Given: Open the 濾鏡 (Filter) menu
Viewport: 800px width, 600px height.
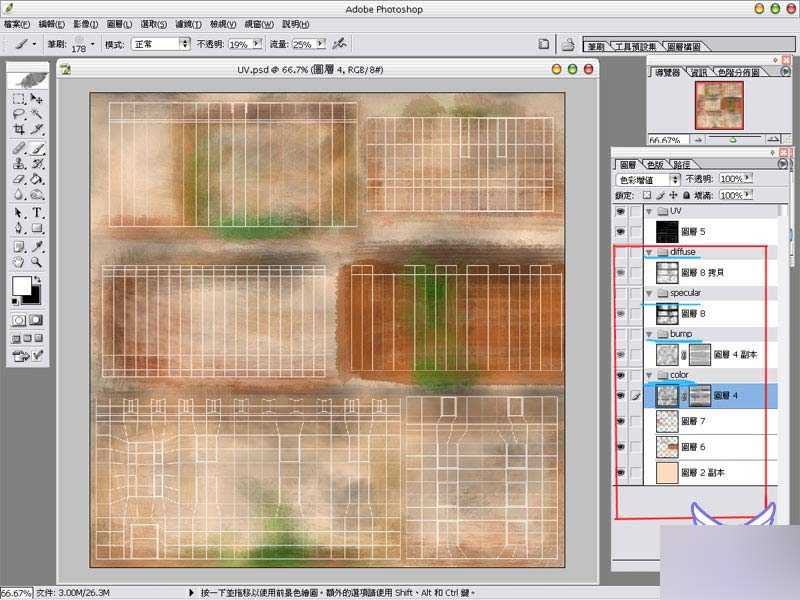Looking at the screenshot, I should click(x=188, y=24).
